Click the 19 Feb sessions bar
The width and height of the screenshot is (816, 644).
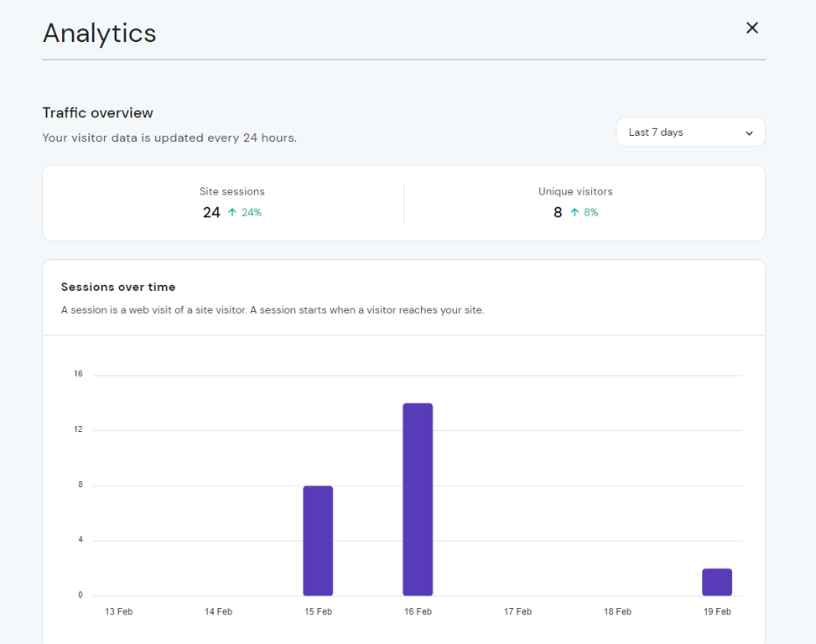(716, 582)
